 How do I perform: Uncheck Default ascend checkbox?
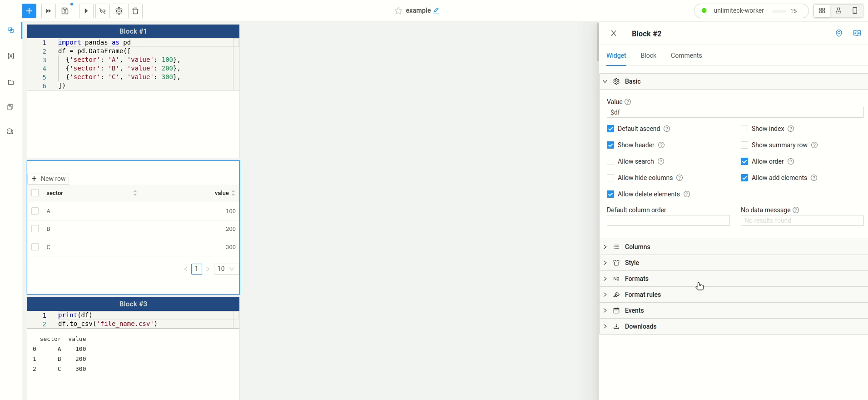click(x=610, y=129)
